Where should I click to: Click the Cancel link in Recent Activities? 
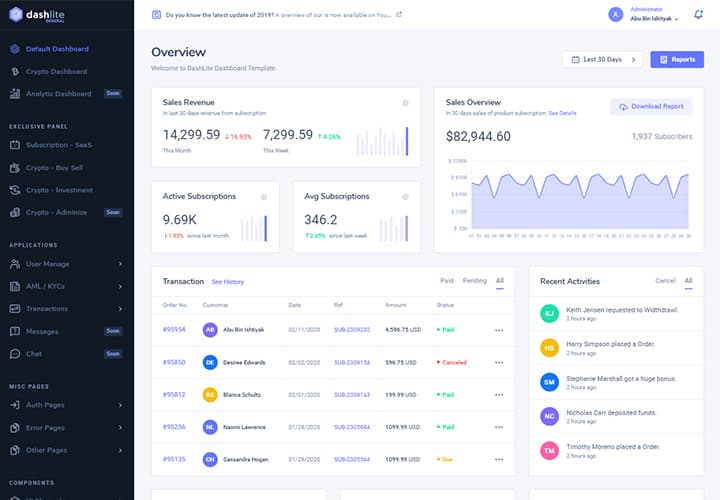click(x=665, y=281)
